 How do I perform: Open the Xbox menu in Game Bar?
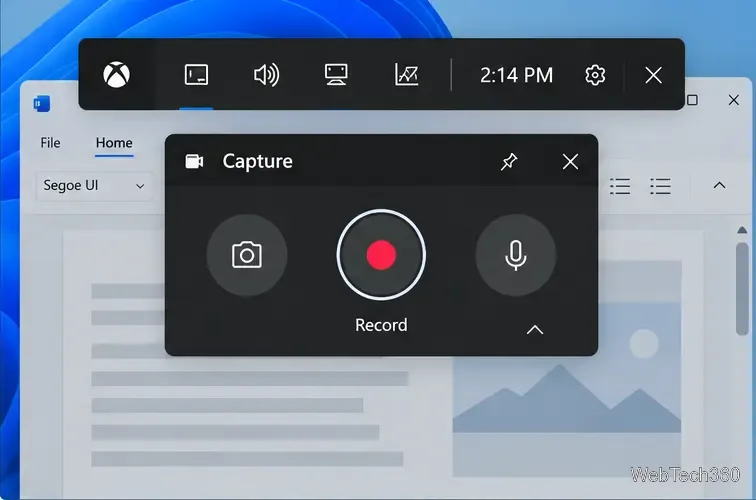point(117,75)
